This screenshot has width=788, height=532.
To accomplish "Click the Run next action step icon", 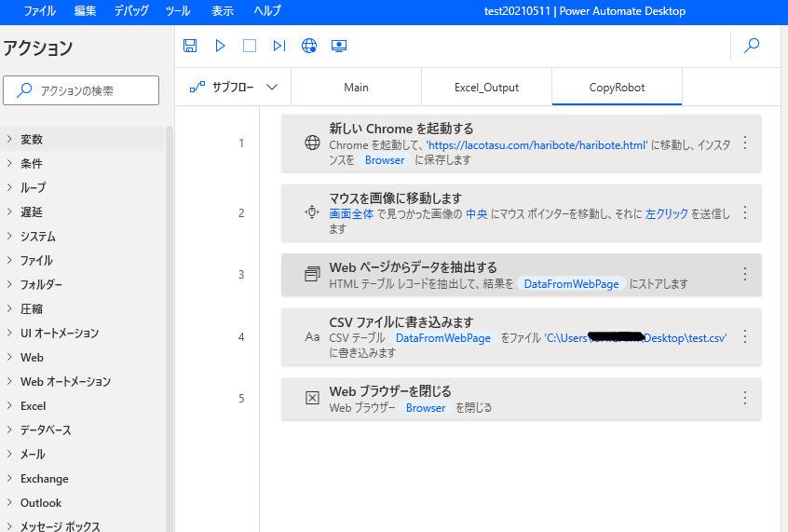I will (279, 46).
